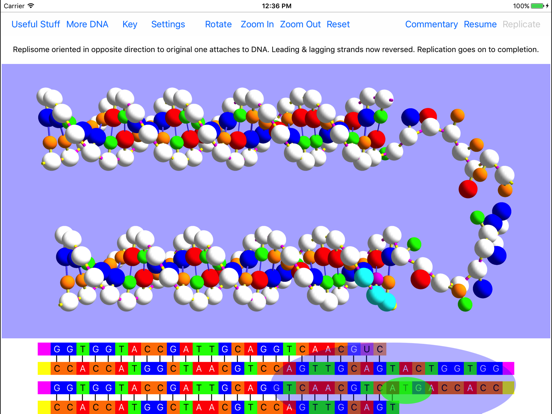
Task: Tap the commentary description text
Action: 276,50
